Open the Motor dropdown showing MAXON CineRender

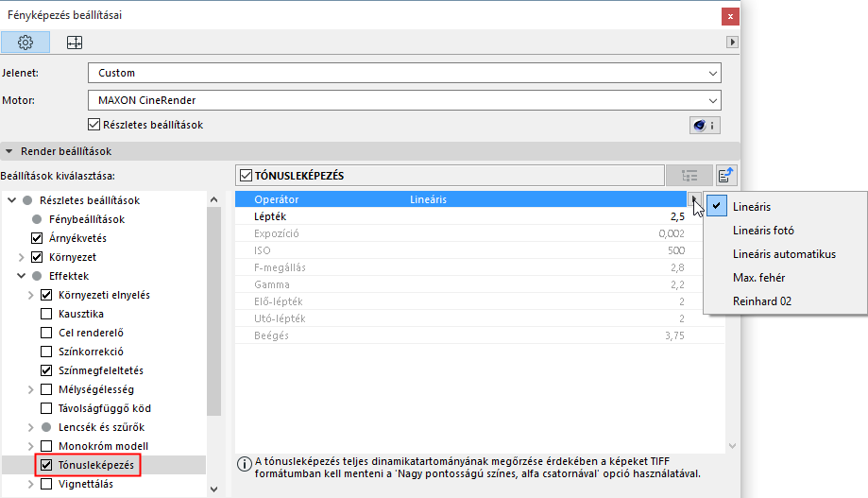click(x=404, y=100)
